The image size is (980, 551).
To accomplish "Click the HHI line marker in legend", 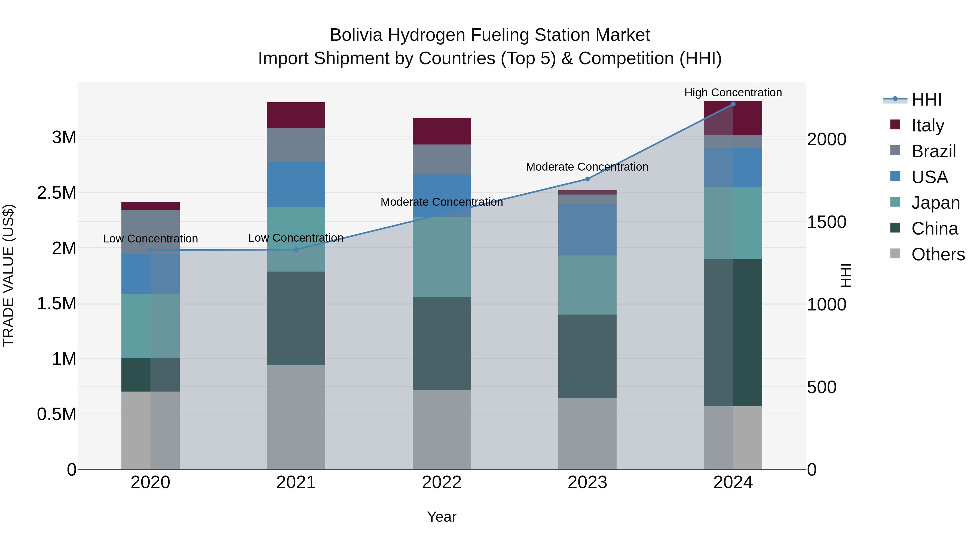I will 895,99.
